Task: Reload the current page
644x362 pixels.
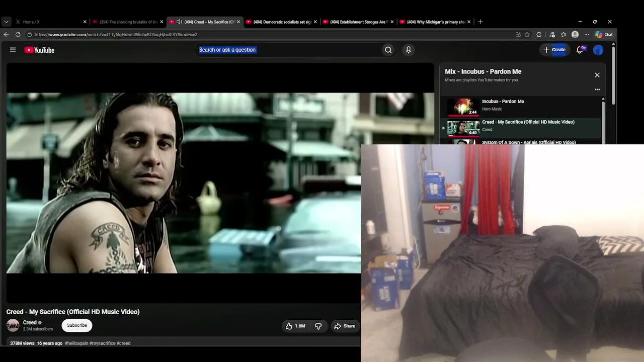Action: 18,35
